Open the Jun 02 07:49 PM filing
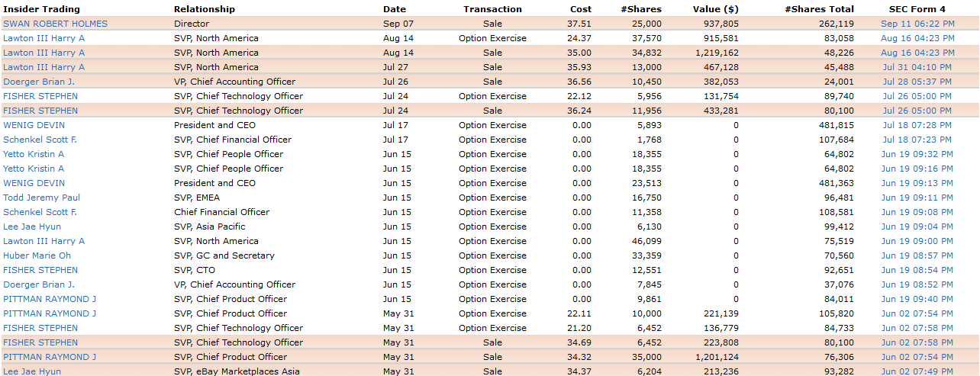 click(917, 371)
